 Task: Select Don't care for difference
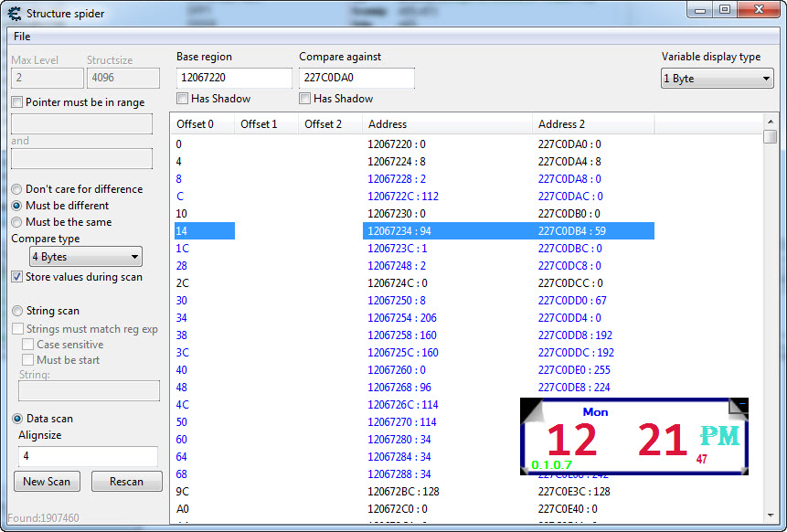click(16, 189)
